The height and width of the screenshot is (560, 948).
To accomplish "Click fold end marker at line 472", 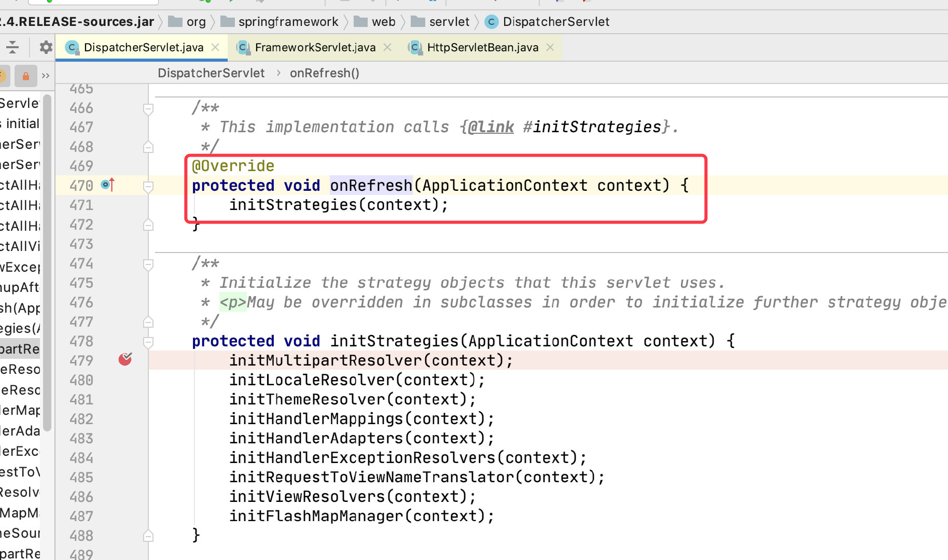I will (148, 225).
